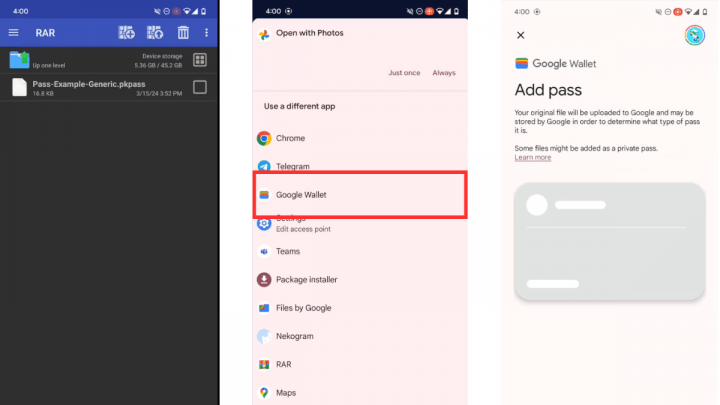This screenshot has height=405, width=720.
Task: Tap the Teams app icon
Action: tap(264, 251)
